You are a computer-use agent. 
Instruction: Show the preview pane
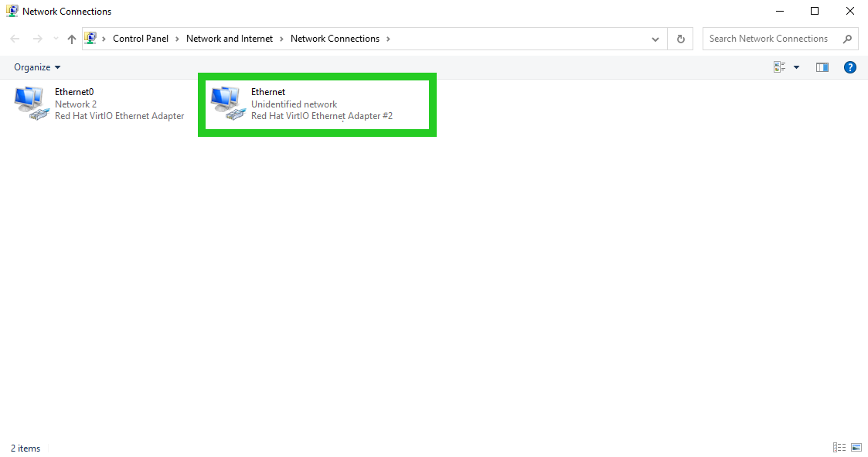click(x=822, y=67)
